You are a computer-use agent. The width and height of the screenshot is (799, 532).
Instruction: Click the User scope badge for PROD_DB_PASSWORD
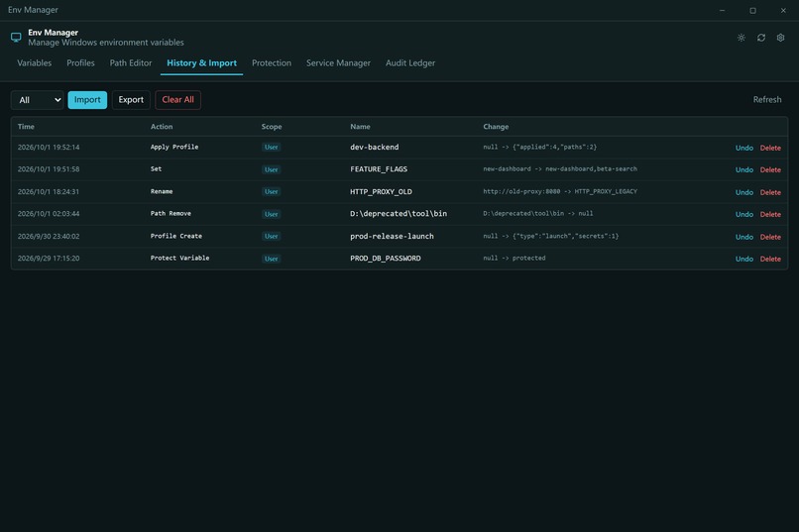[271, 259]
